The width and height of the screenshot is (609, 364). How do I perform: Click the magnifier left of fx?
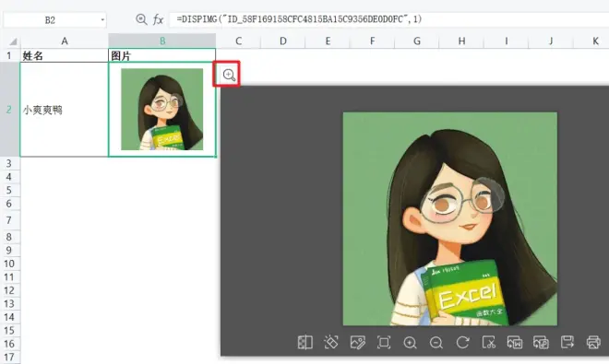click(x=141, y=19)
